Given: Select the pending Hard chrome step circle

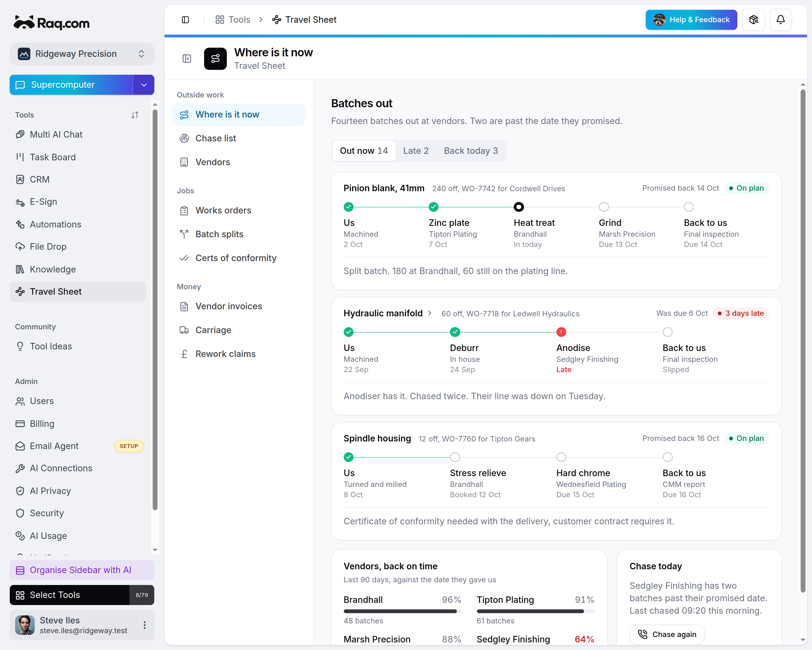Looking at the screenshot, I should pyautogui.click(x=561, y=457).
